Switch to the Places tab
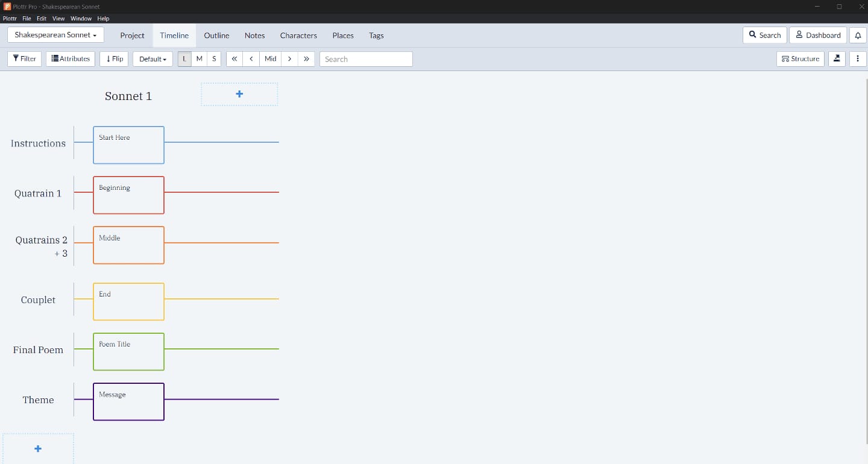Image resolution: width=868 pixels, height=464 pixels. point(343,36)
